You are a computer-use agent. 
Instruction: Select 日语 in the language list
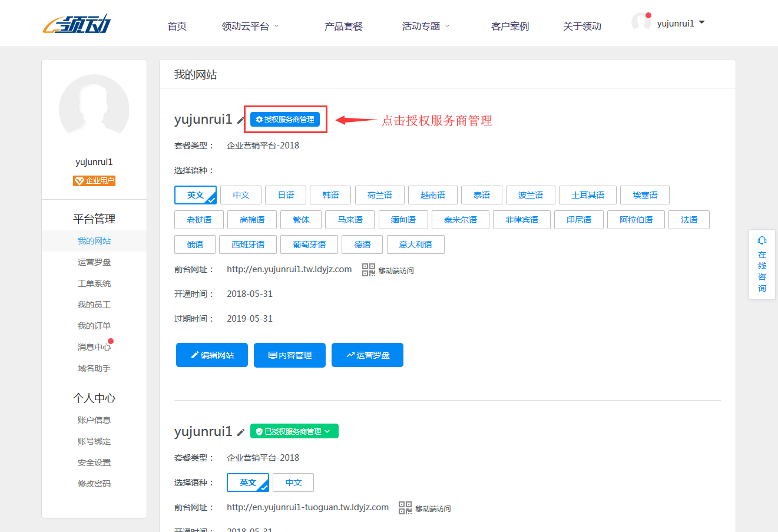[x=285, y=195]
